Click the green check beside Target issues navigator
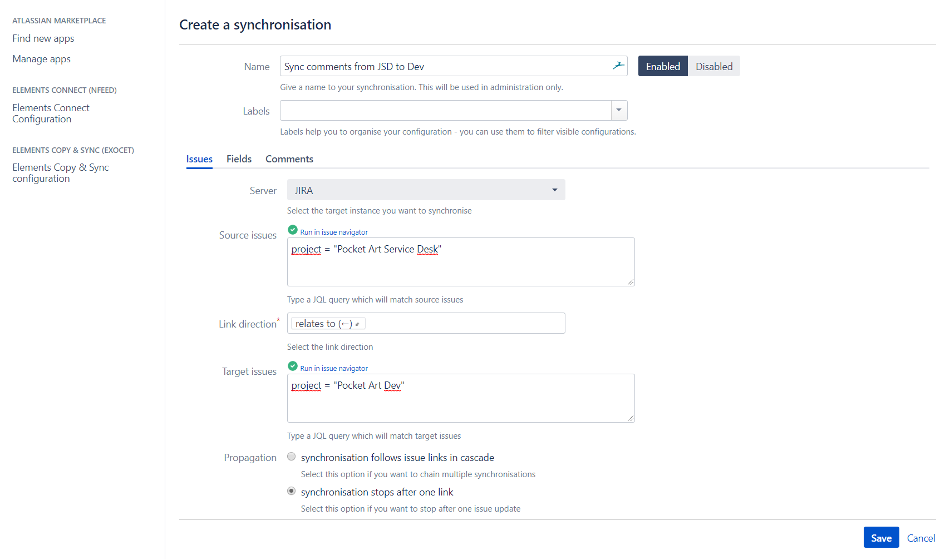 pyautogui.click(x=292, y=365)
